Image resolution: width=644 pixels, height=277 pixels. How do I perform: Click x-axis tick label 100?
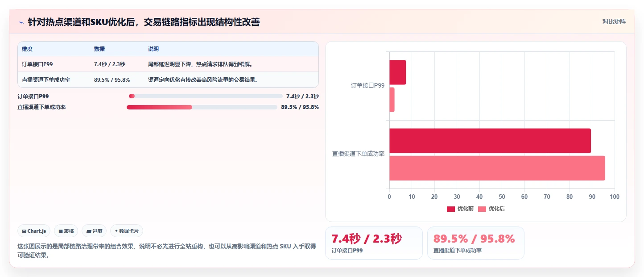click(x=615, y=197)
